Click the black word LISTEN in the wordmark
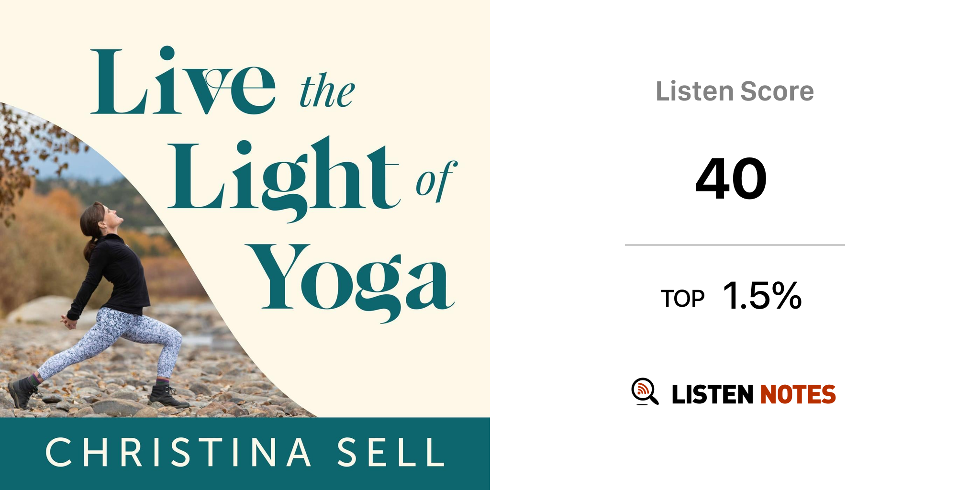Screen dimensions: 980x490 [x=712, y=395]
